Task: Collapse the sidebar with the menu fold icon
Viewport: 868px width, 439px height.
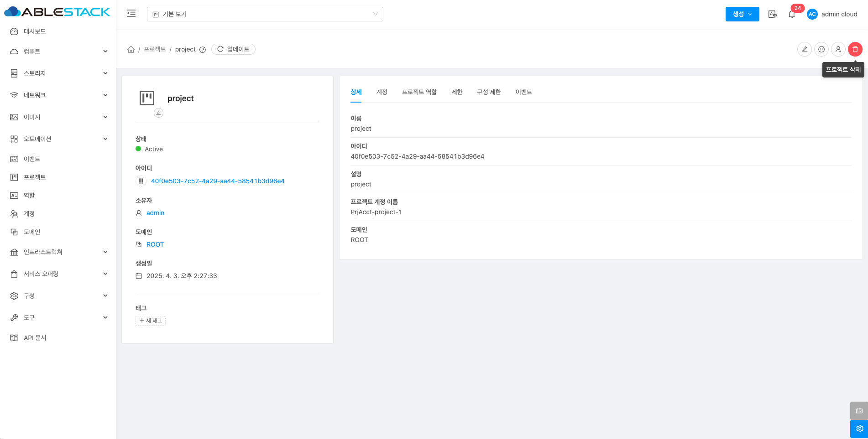Action: pos(131,14)
